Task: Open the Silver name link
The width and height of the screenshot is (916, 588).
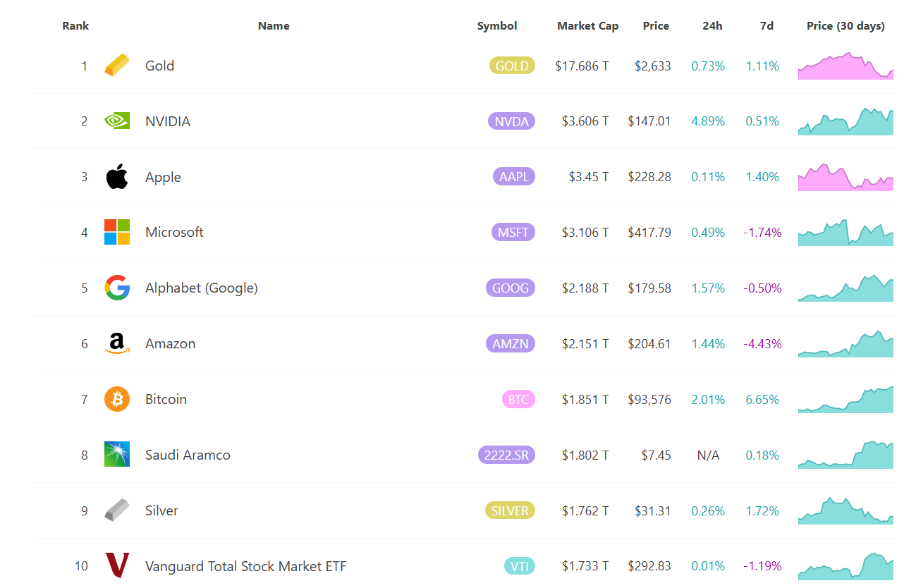Action: click(161, 510)
